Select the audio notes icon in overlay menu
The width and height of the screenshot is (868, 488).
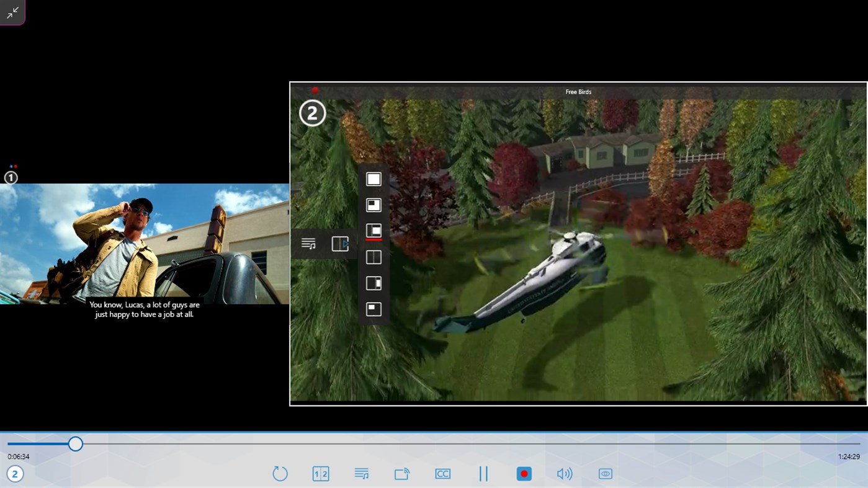pyautogui.click(x=308, y=243)
